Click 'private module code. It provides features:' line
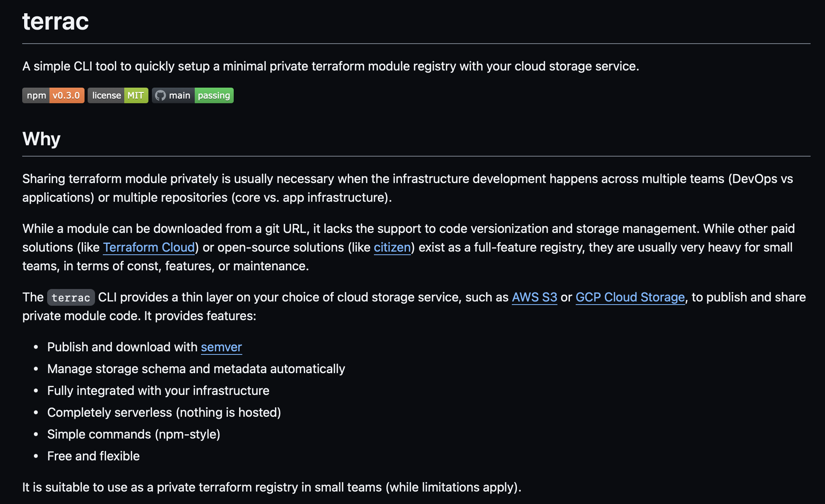The height and width of the screenshot is (504, 825). [x=139, y=316]
